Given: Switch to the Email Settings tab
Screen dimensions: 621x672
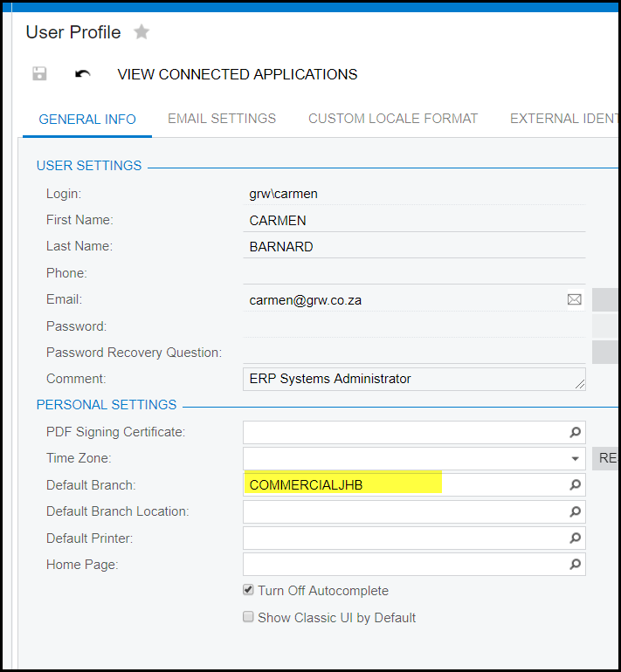Looking at the screenshot, I should [222, 119].
